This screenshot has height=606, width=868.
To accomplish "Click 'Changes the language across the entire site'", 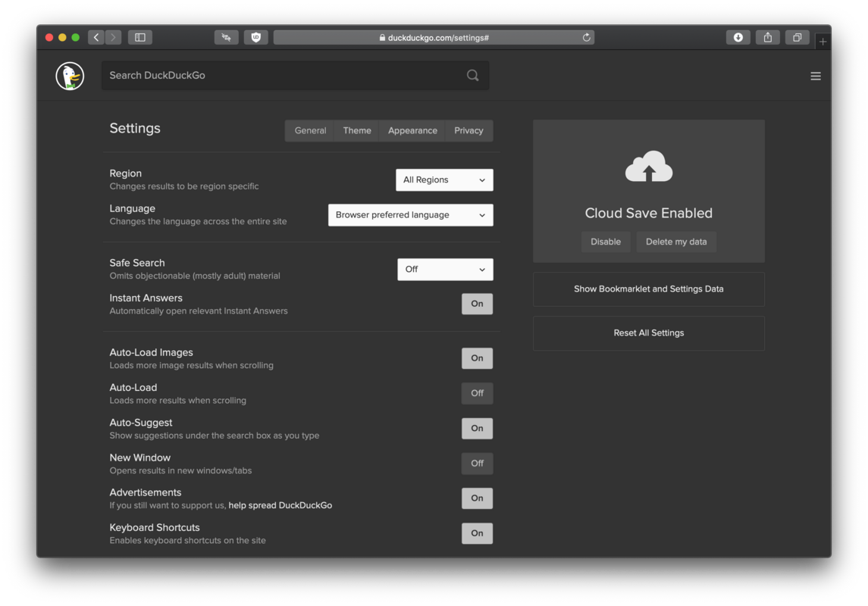I will [198, 221].
